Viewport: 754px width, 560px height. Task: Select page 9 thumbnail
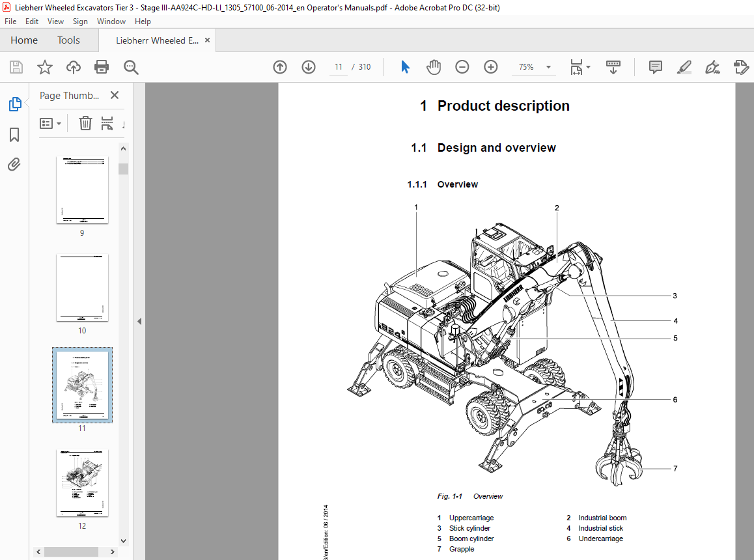pyautogui.click(x=82, y=190)
